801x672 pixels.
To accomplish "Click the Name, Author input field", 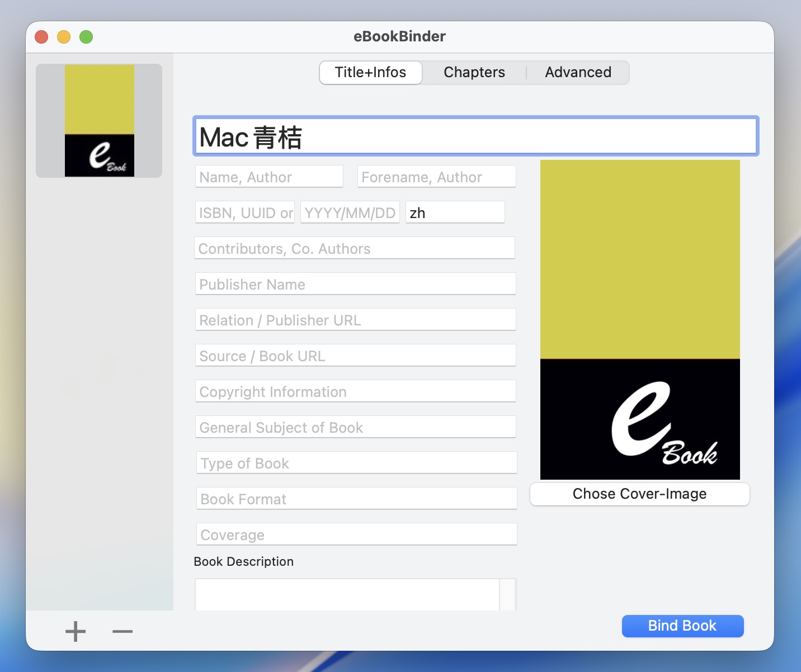I will pyautogui.click(x=269, y=177).
